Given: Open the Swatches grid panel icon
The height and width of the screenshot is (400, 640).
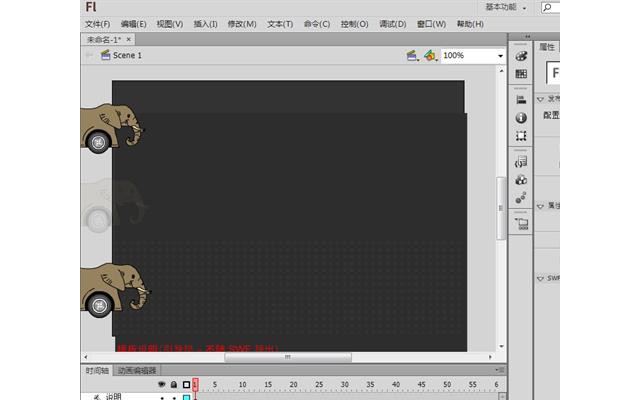Looking at the screenshot, I should click(x=521, y=74).
